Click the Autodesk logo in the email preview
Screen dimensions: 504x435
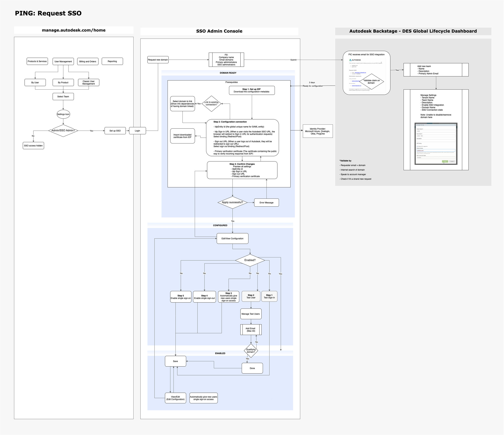click(355, 60)
